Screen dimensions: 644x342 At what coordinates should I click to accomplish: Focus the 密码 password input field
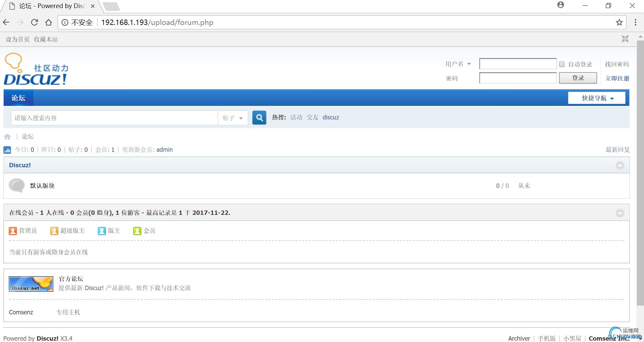[518, 78]
